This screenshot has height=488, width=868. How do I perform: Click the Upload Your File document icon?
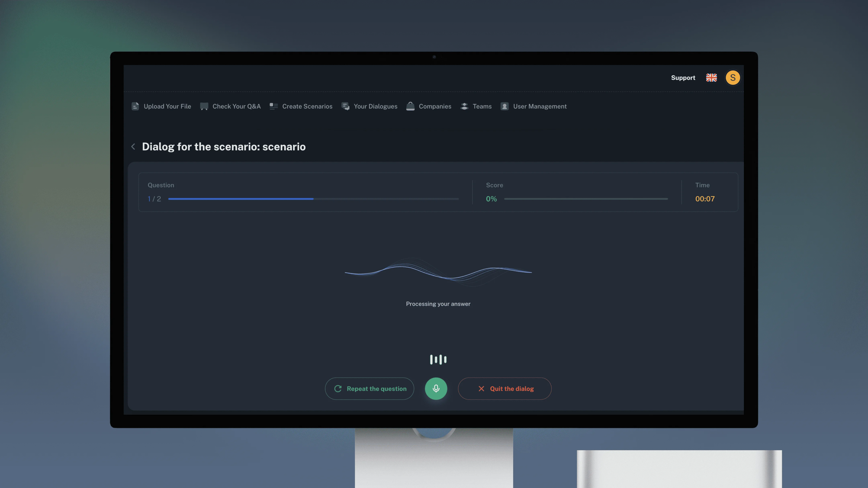(x=135, y=106)
